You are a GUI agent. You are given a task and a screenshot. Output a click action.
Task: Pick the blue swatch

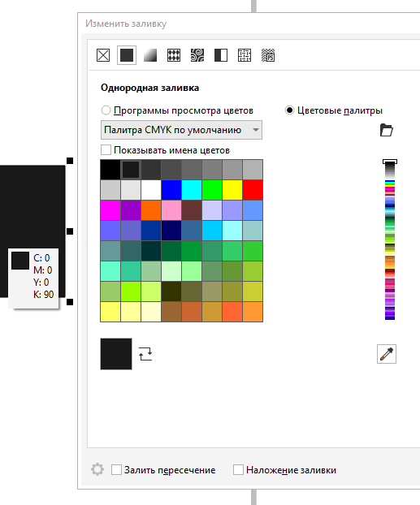(171, 190)
